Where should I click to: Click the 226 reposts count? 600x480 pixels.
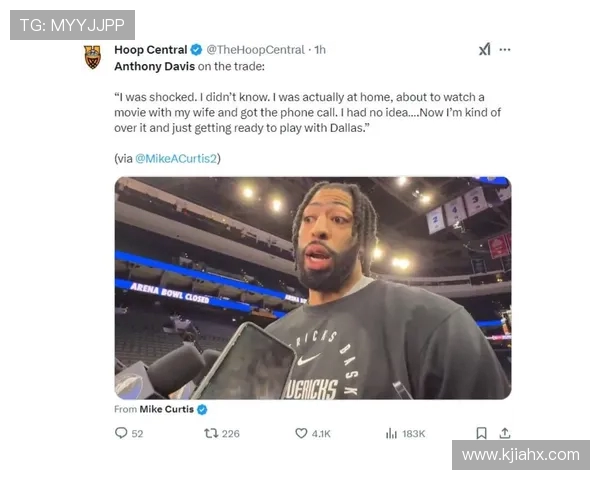pos(231,434)
